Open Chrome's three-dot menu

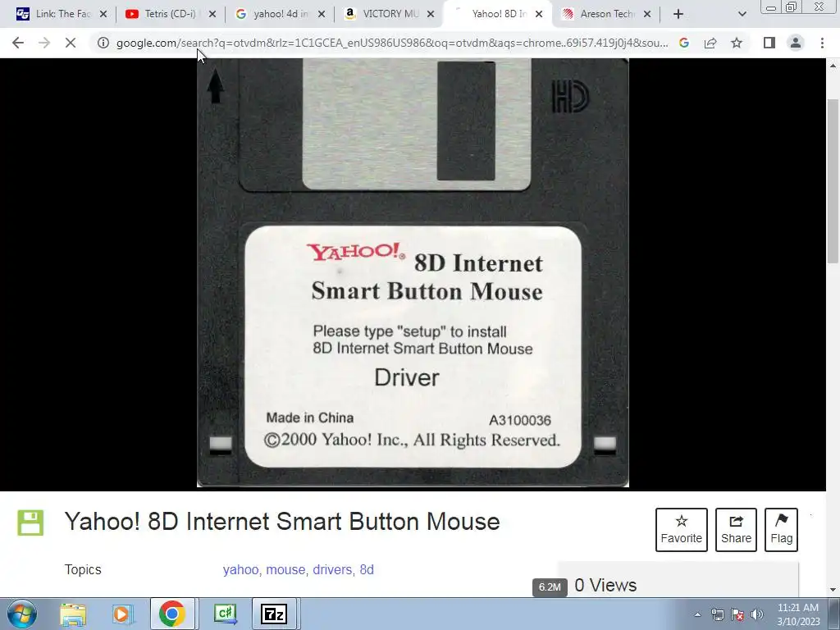tap(822, 43)
